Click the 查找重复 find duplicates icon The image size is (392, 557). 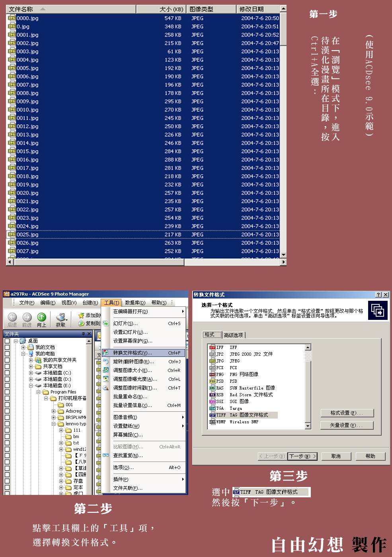coord(105,456)
